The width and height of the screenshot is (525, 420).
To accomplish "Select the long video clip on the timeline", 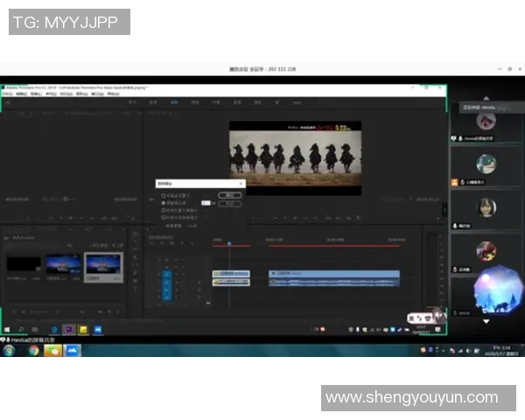I will [334, 274].
